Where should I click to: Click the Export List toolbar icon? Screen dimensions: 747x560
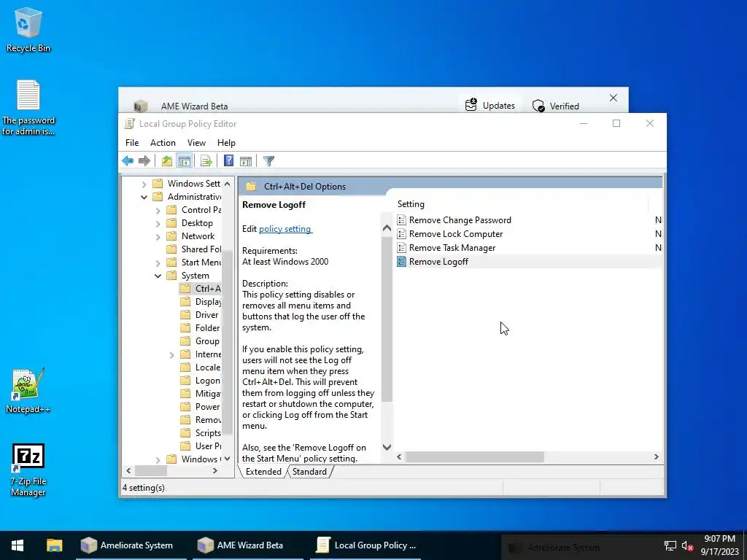206,161
